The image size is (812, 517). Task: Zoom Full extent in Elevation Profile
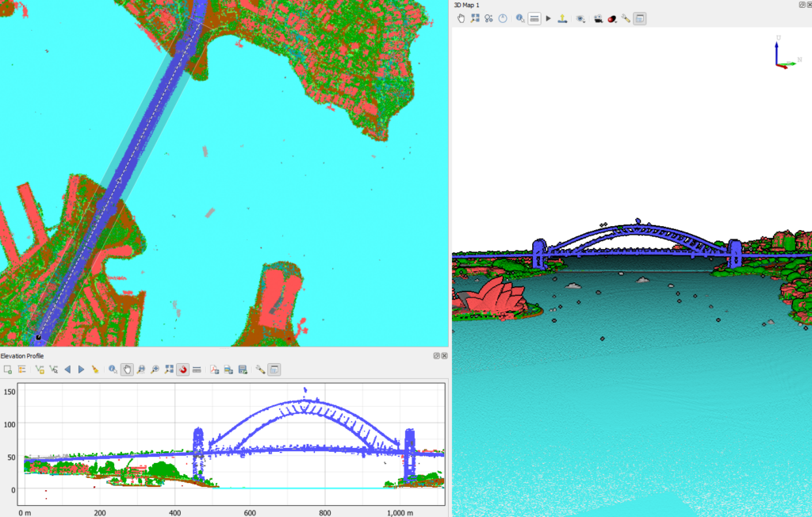(169, 370)
